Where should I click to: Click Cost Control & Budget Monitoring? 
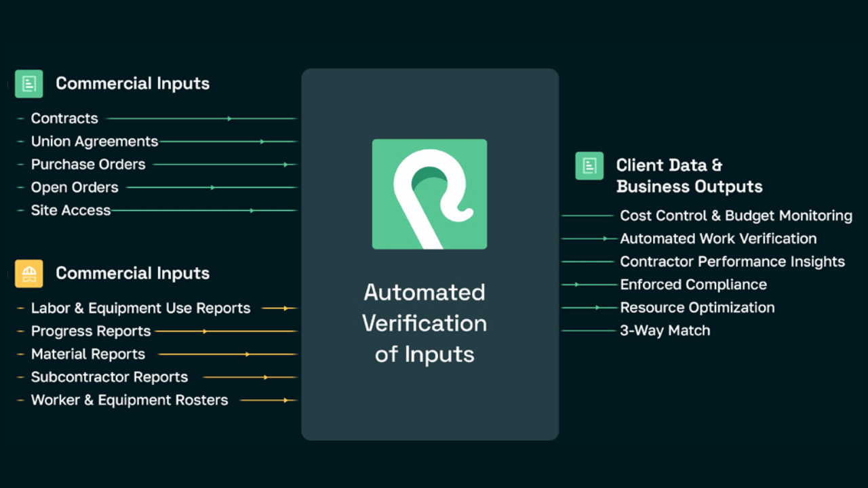(x=736, y=216)
